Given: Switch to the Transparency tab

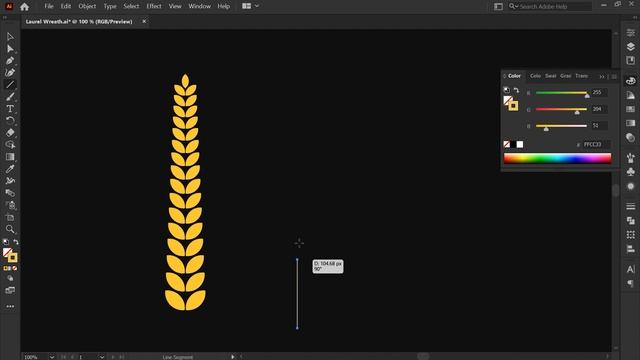Looking at the screenshot, I should [582, 76].
